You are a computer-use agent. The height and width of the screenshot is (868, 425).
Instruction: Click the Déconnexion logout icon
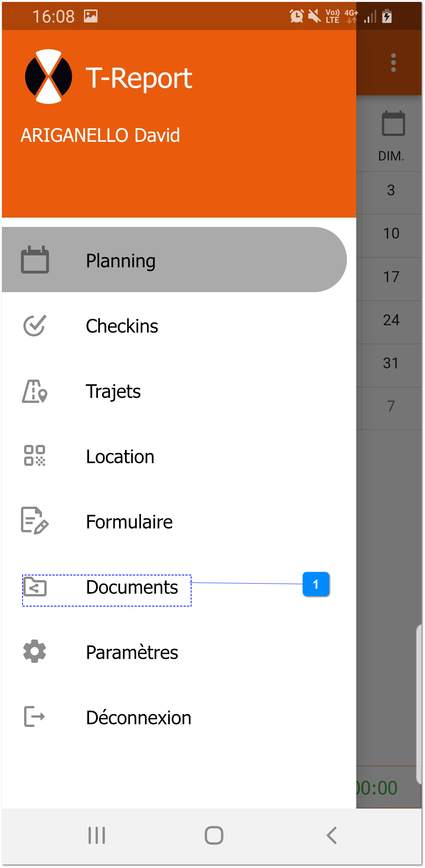pyautogui.click(x=35, y=718)
